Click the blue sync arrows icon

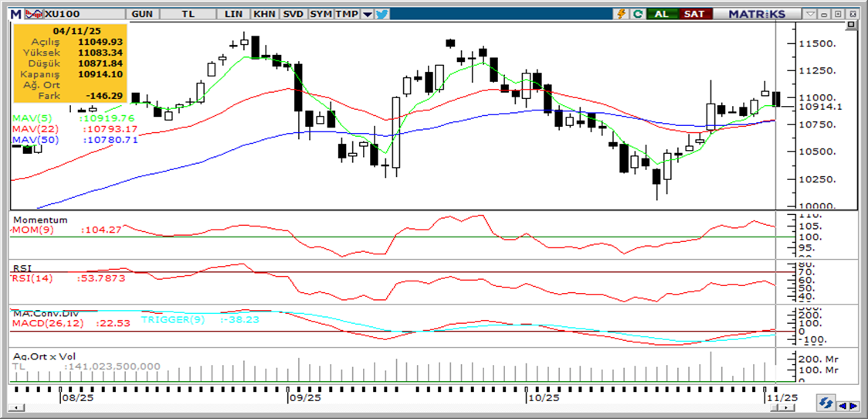pyautogui.click(x=826, y=404)
